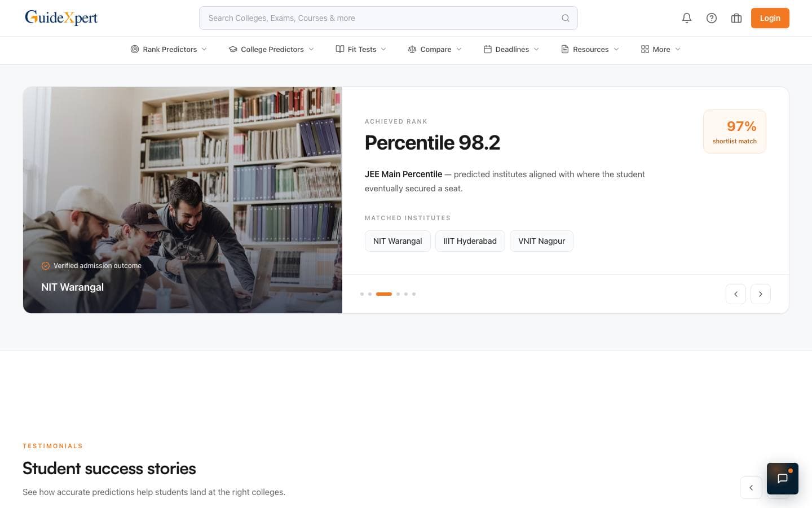Select the IIIT Hyderabad institute chip

pos(470,241)
